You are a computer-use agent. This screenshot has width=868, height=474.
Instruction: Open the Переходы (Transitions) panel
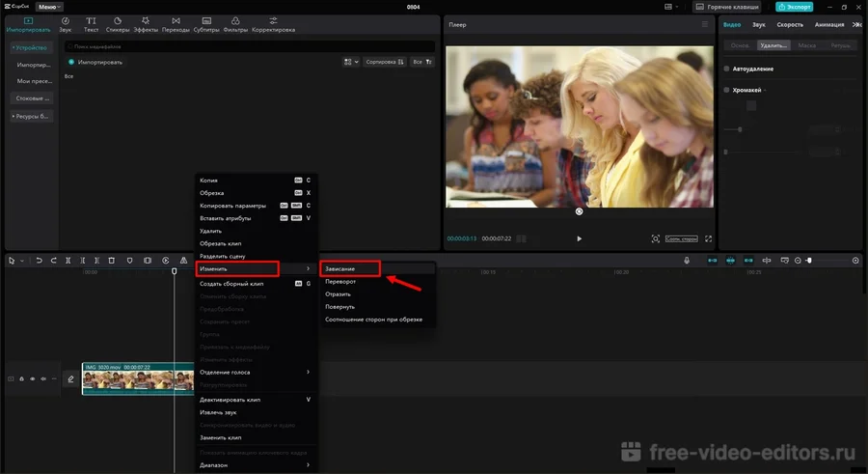(175, 23)
